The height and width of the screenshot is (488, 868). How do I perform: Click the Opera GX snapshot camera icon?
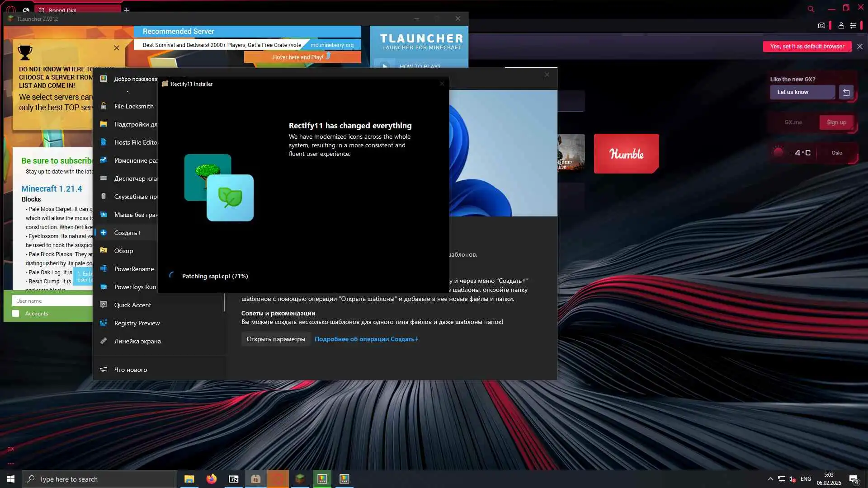click(821, 25)
